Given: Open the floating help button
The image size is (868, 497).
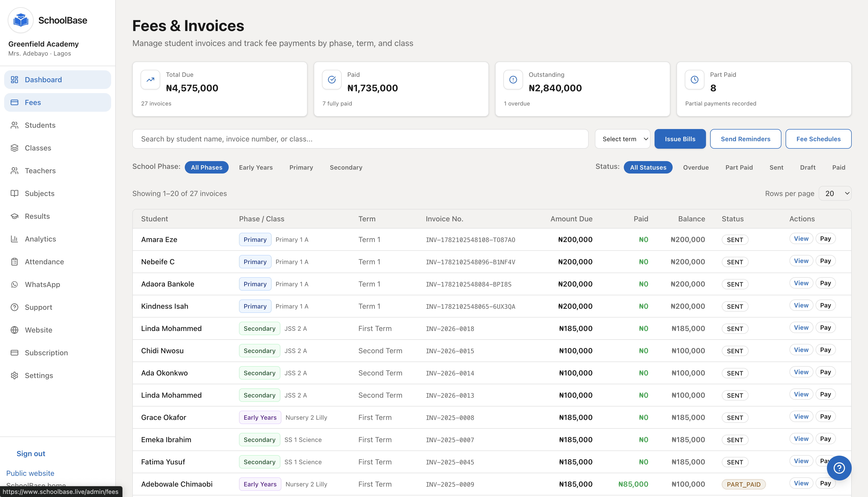Looking at the screenshot, I should 839,468.
